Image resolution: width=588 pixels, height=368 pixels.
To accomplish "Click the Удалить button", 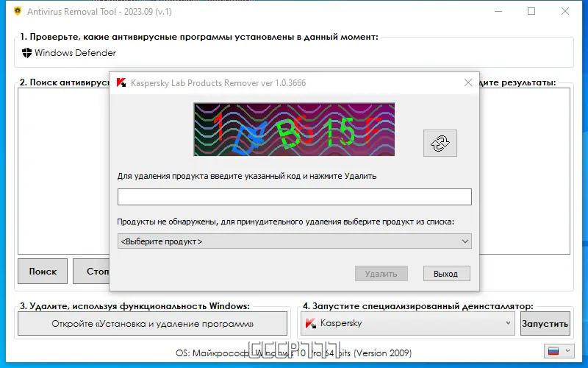I will 381,274.
